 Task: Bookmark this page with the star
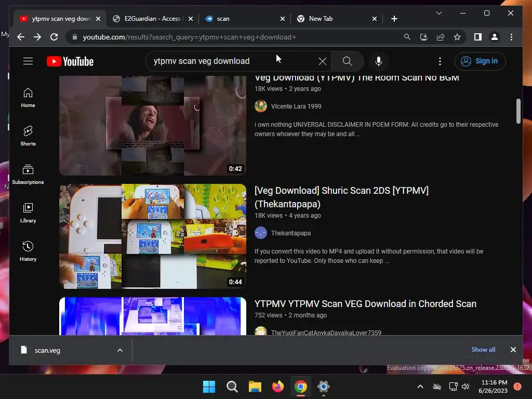457,37
